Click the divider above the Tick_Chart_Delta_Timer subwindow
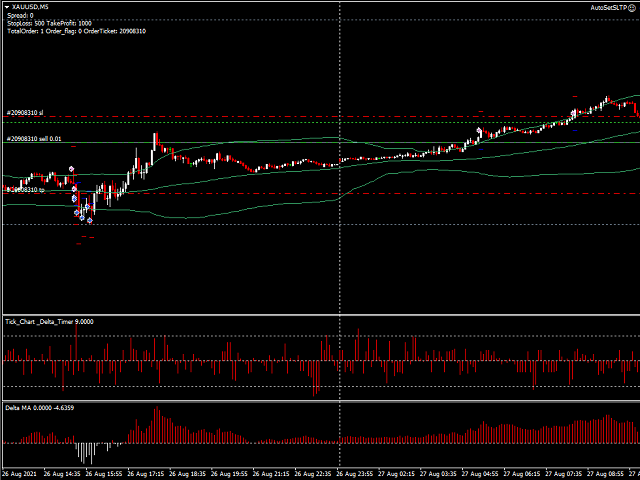 [x=320, y=315]
